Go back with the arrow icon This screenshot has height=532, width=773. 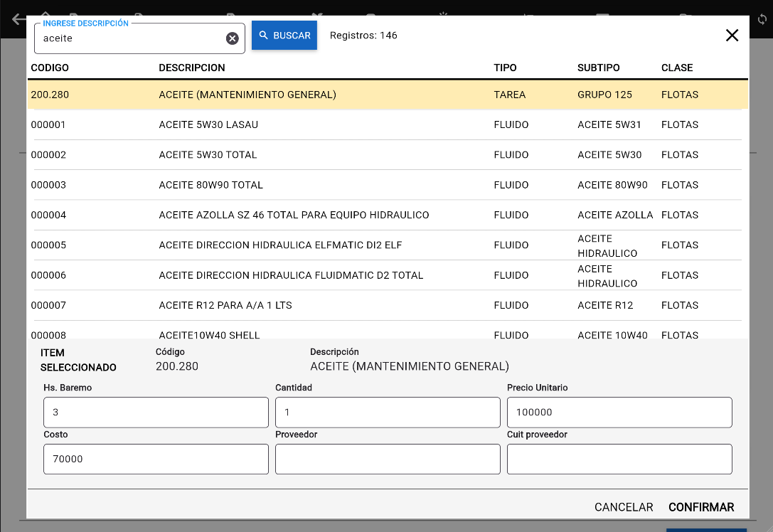coord(18,19)
